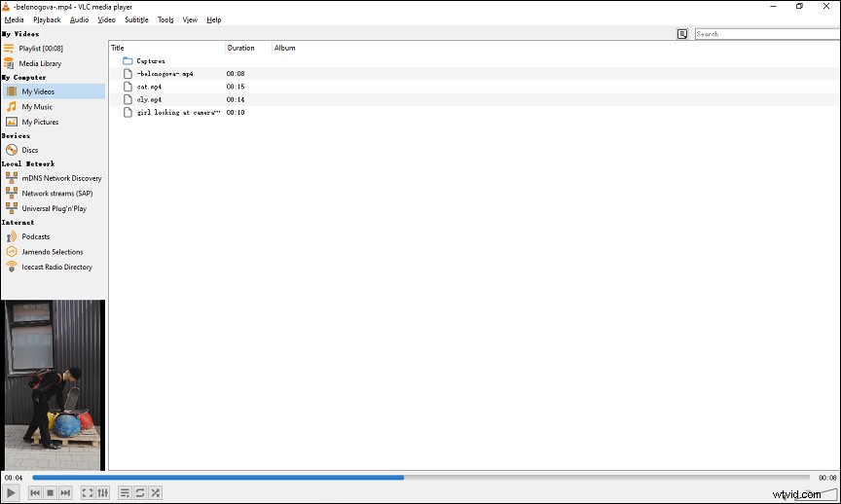Viewport: 841px width, 504px height.
Task: Go to previous media track
Action: coord(35,492)
